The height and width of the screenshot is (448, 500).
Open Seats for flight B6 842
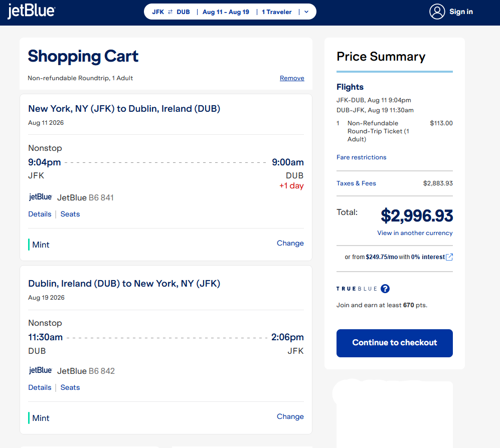70,387
